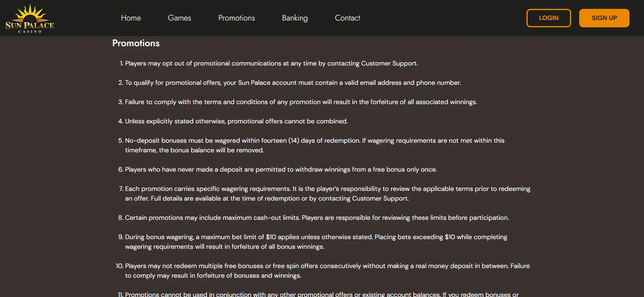Click rule 2 about valid email and phone number

click(293, 83)
